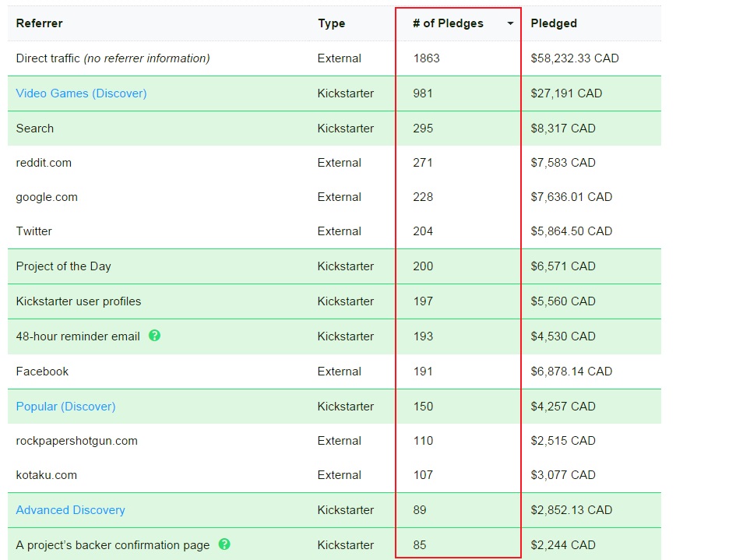Sort by the # of Pledges header

(448, 23)
